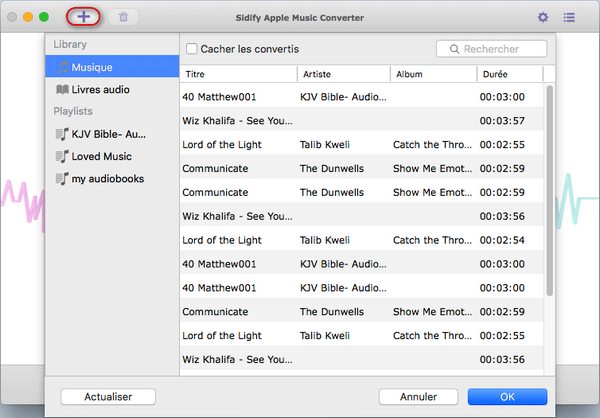Sort by the Album column header
600x418 pixels.
tap(432, 74)
